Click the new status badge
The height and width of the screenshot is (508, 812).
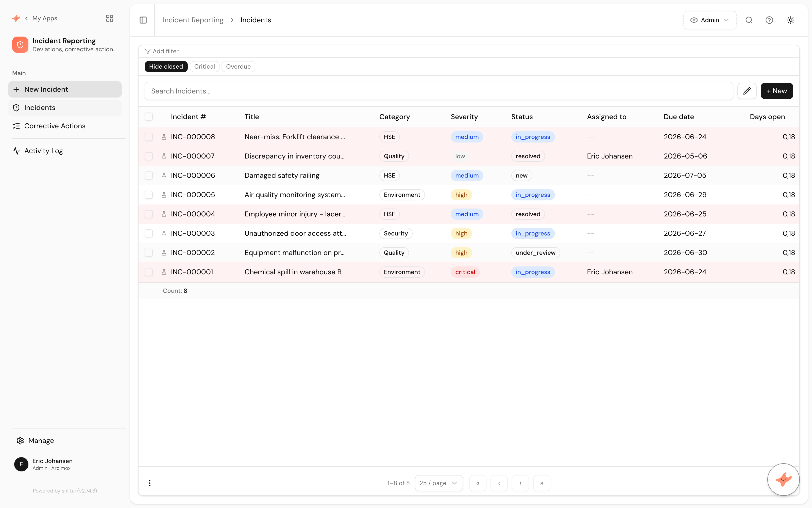[x=521, y=175]
